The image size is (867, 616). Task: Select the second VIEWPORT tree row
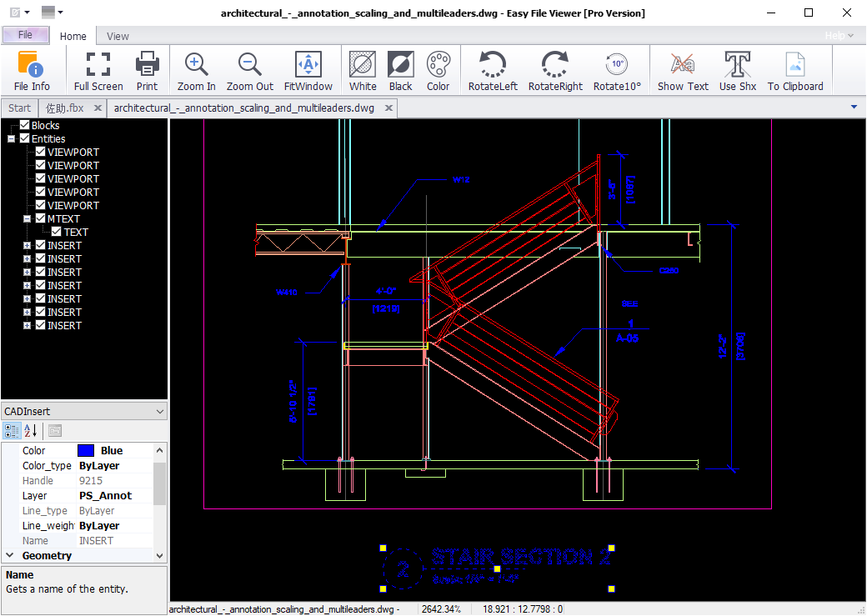click(x=73, y=165)
